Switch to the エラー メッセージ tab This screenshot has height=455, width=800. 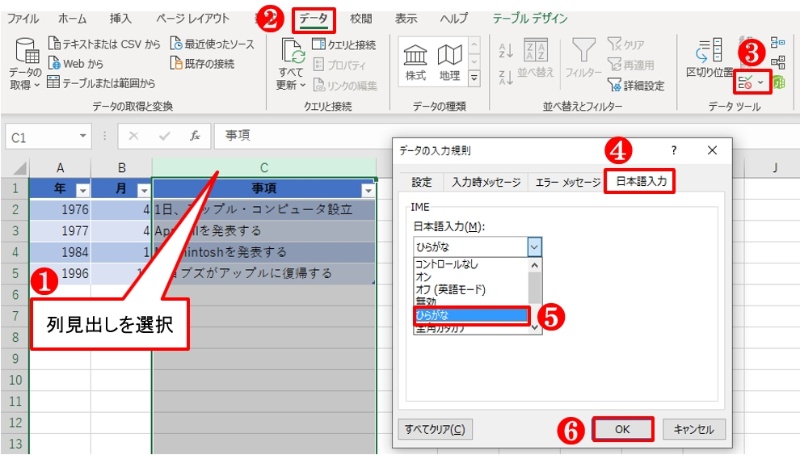click(x=567, y=182)
